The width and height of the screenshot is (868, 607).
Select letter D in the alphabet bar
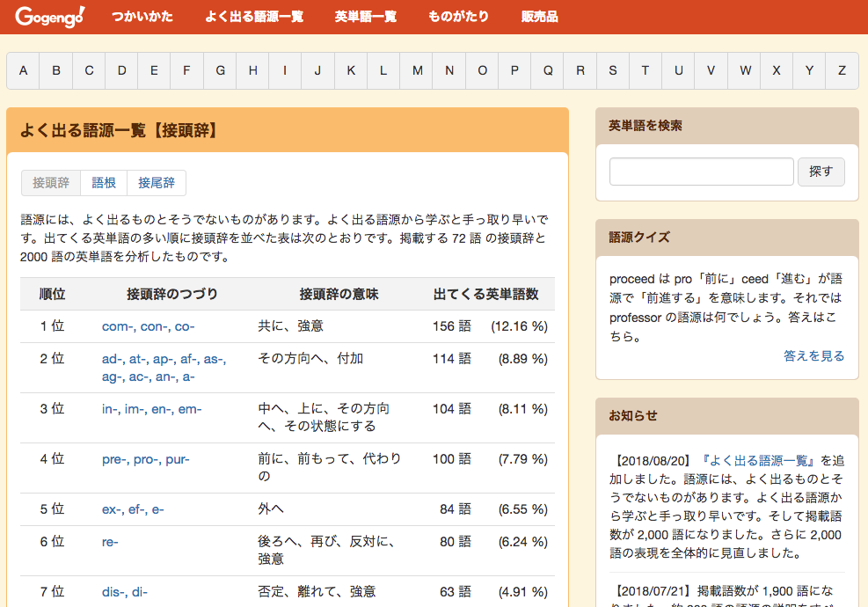pos(121,71)
